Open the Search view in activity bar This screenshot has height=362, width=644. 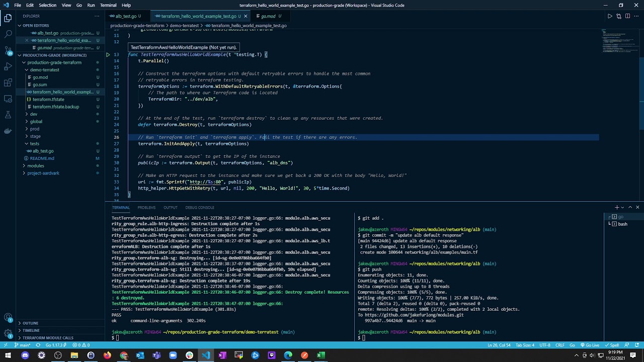pyautogui.click(x=8, y=34)
